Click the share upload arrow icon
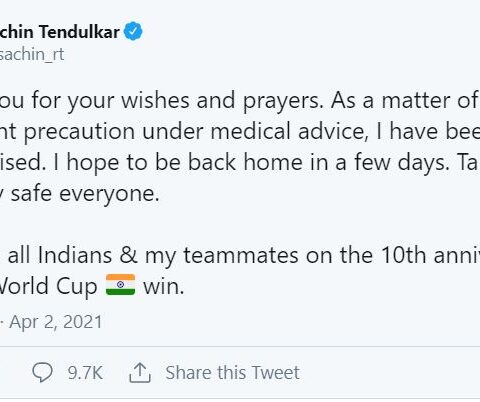480x402 pixels. click(140, 372)
